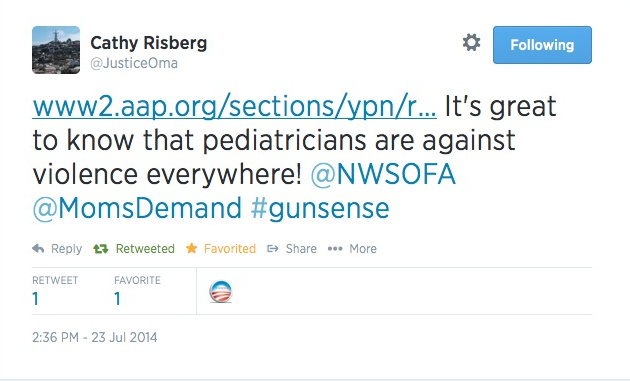This screenshot has width=630, height=381.
Task: View the FAVORITE count list
Action: [x=137, y=291]
